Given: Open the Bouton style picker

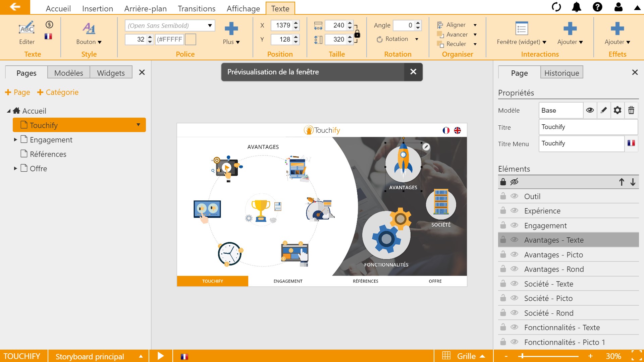Looking at the screenshot, I should pyautogui.click(x=89, y=33).
